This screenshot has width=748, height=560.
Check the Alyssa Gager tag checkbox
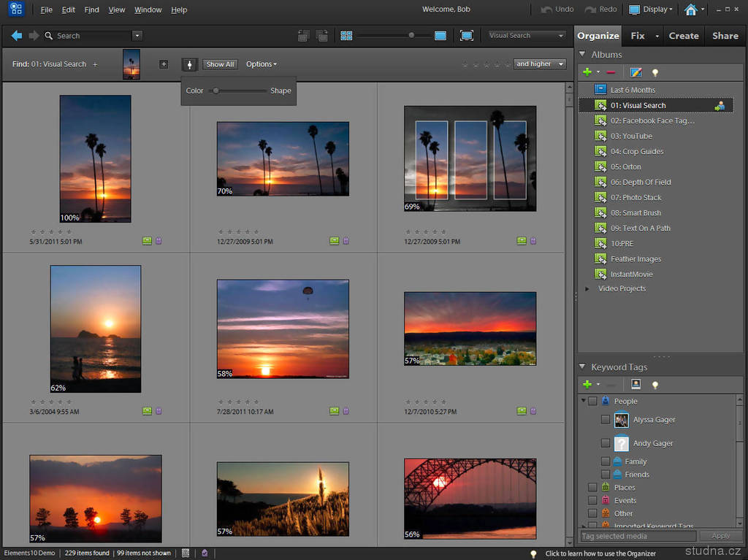pos(605,420)
